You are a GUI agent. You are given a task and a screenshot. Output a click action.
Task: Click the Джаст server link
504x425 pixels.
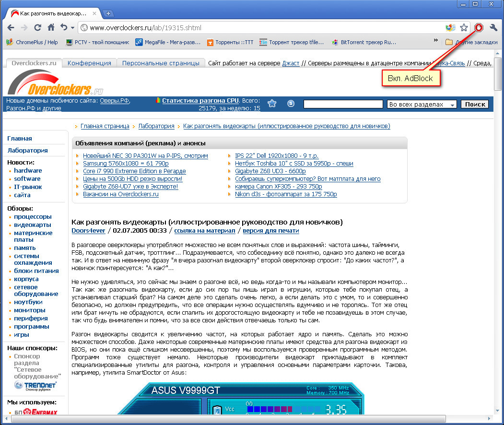[x=291, y=63]
